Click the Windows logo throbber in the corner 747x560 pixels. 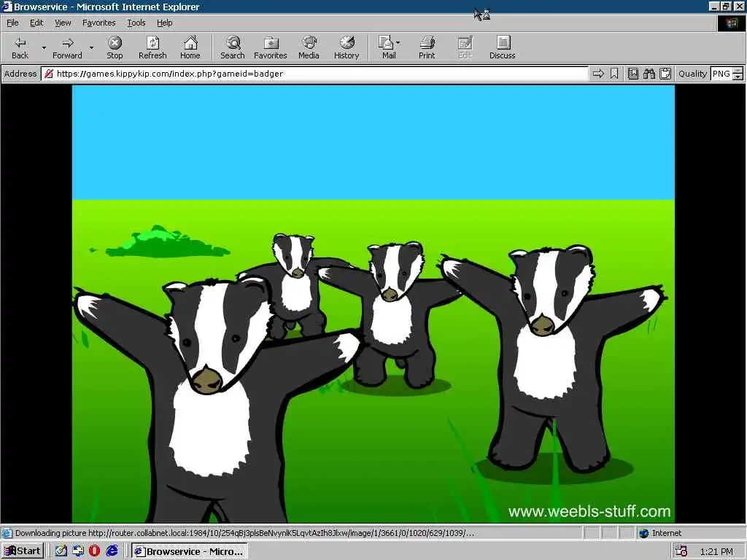pos(731,23)
